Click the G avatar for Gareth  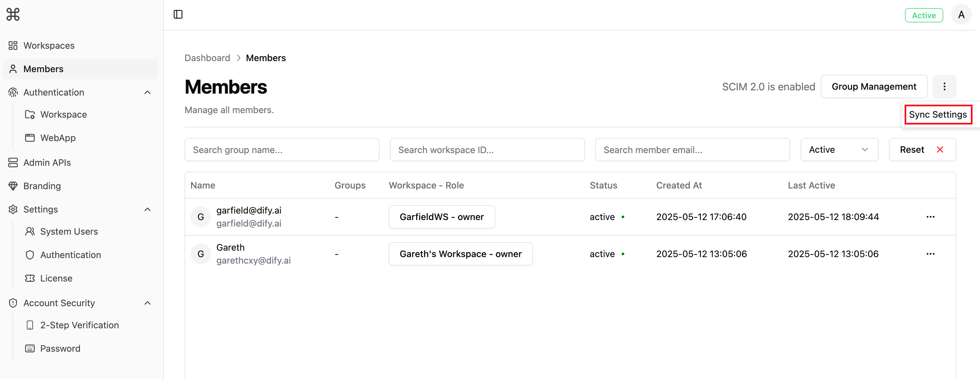tap(201, 254)
